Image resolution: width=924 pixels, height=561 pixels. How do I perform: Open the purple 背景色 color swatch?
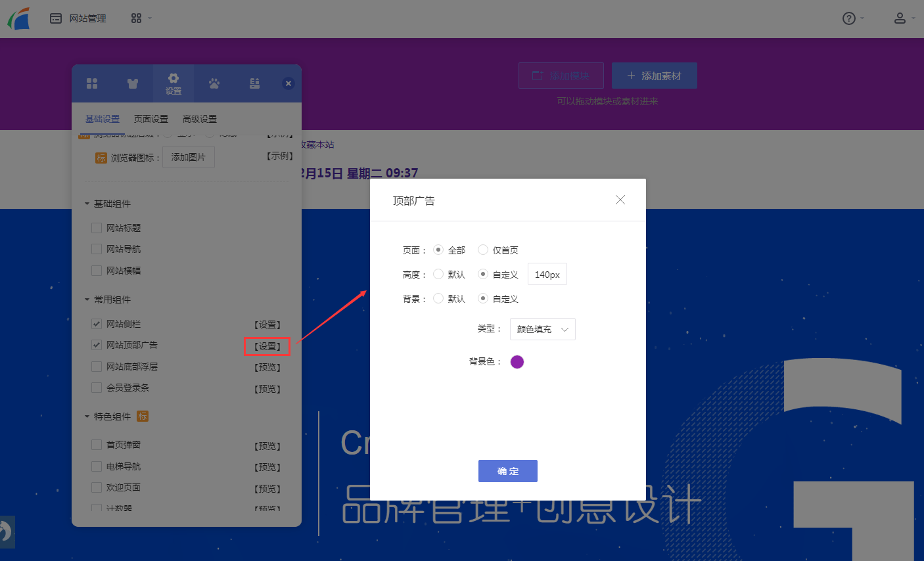[x=517, y=362]
